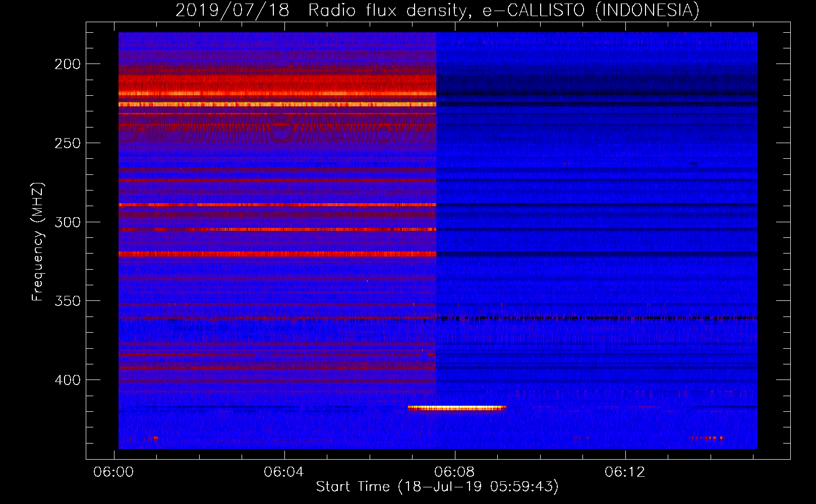This screenshot has height=504, width=816.
Task: Click the 'Frequency (MHZ)' axis label
Action: click(x=38, y=242)
